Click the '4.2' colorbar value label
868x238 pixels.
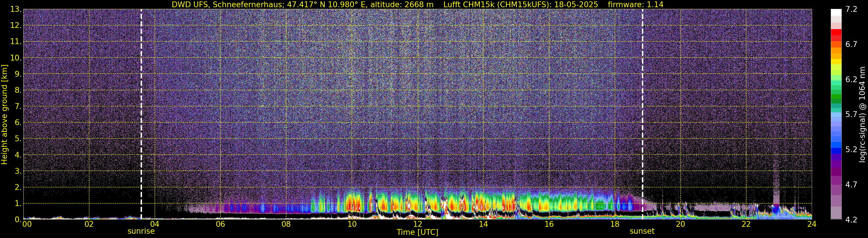pos(851,220)
